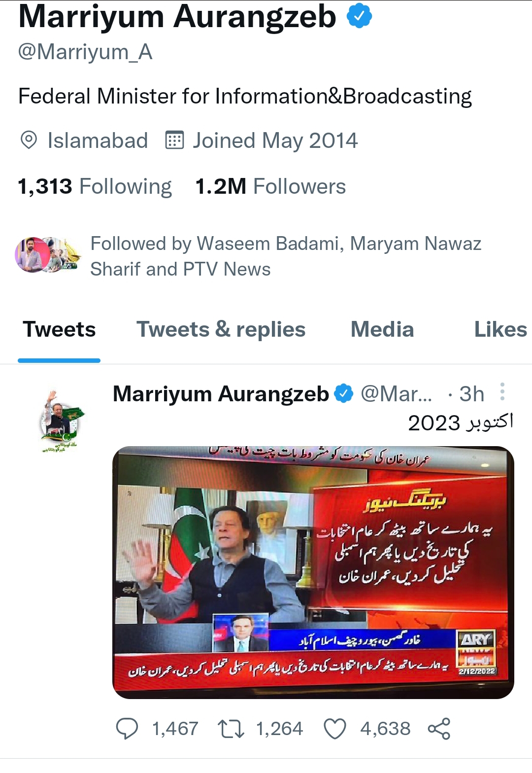The height and width of the screenshot is (773, 532).
Task: Like the tweet with heart icon
Action: pos(335,729)
